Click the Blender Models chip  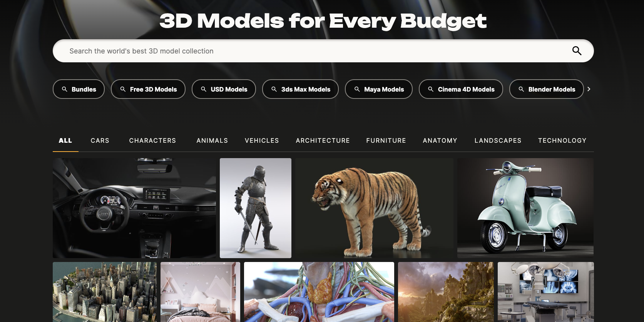coord(546,89)
